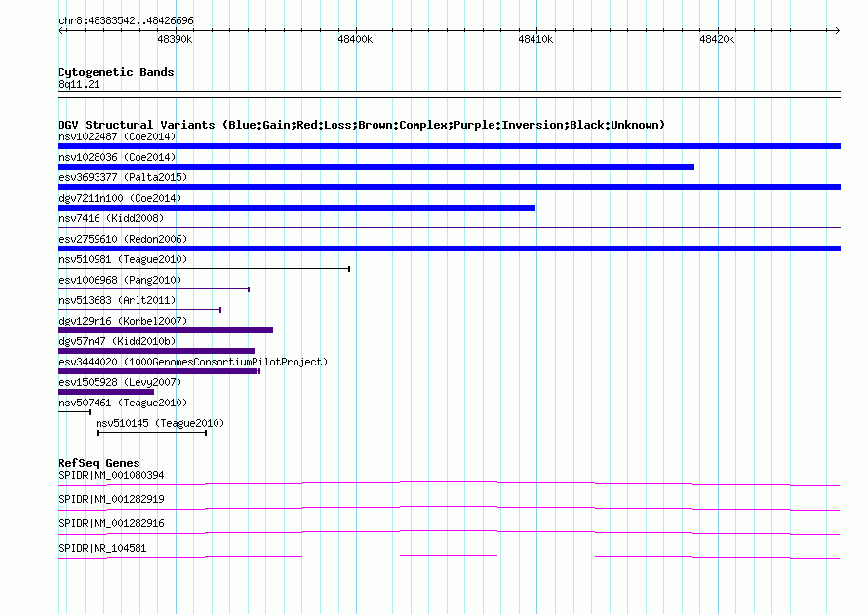The width and height of the screenshot is (868, 614).
Task: Click the left arrow on the ruler
Action: pos(61,30)
